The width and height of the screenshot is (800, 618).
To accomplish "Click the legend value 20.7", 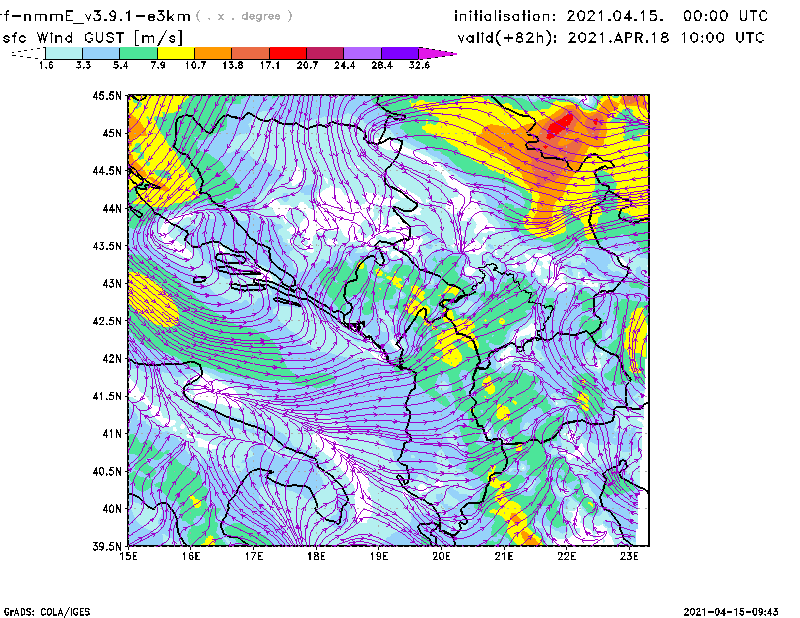I will (x=307, y=65).
